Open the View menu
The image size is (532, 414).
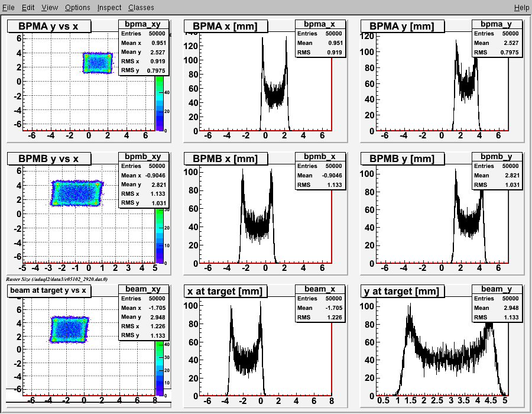50,8
